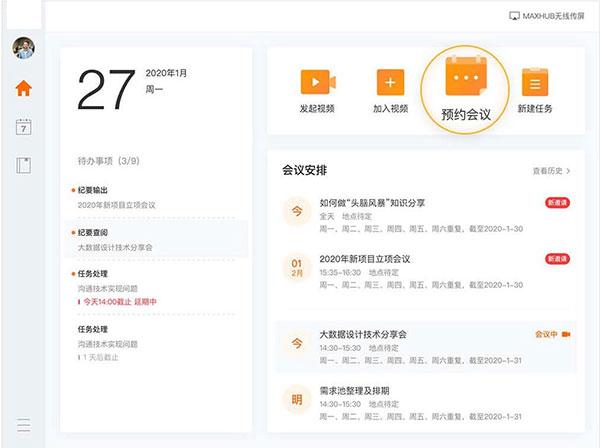This screenshot has width=600, height=448.
Task: Select 2020年新项目立项会议 under 纪要输出
Action: coord(117,205)
